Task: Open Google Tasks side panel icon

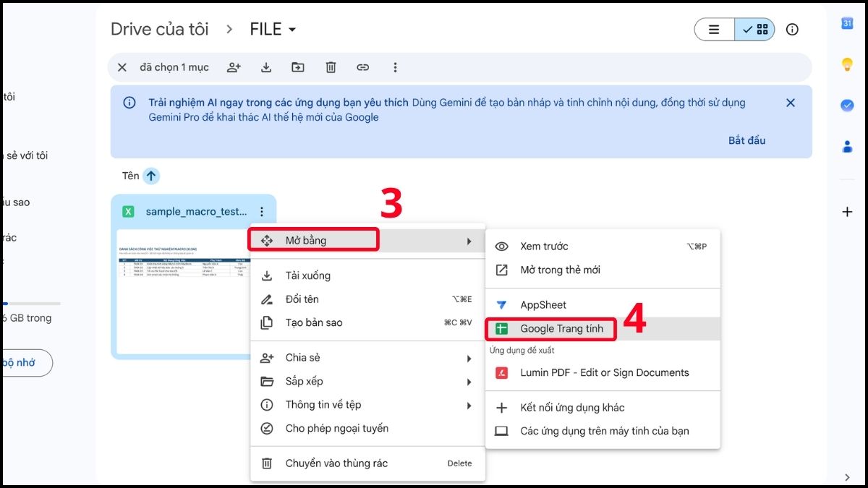Action: point(847,105)
